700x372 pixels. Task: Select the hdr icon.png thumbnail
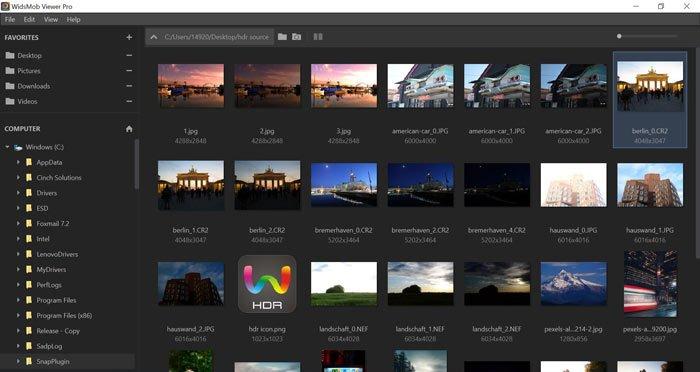pyautogui.click(x=267, y=284)
